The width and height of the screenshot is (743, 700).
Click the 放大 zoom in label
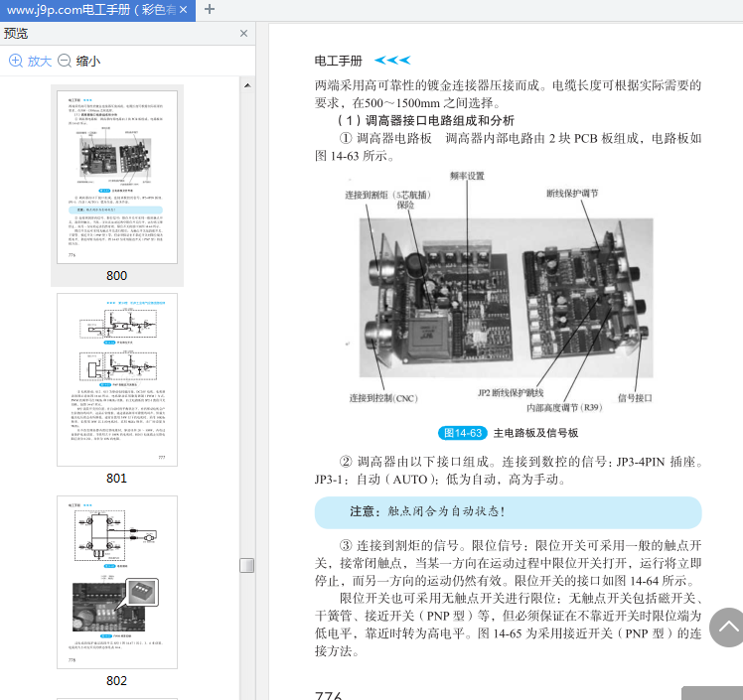[40, 62]
